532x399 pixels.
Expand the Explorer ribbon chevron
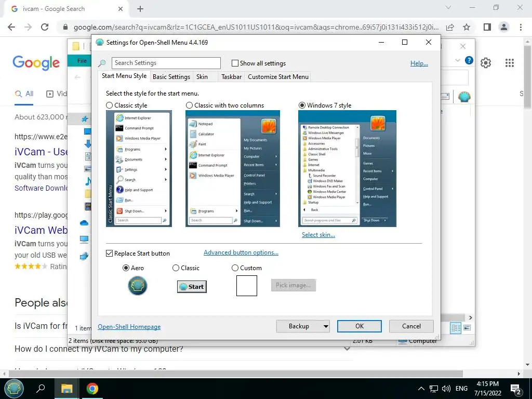coord(458,60)
